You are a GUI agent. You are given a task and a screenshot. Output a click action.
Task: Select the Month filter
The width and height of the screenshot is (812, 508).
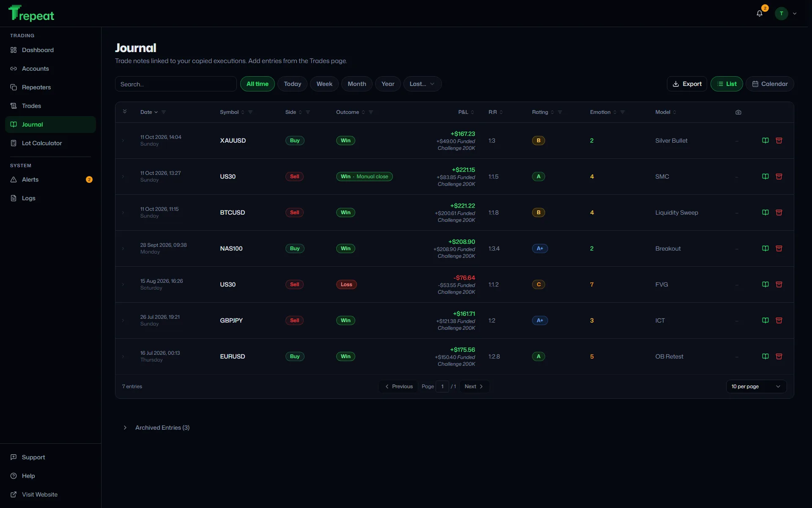[357, 84]
